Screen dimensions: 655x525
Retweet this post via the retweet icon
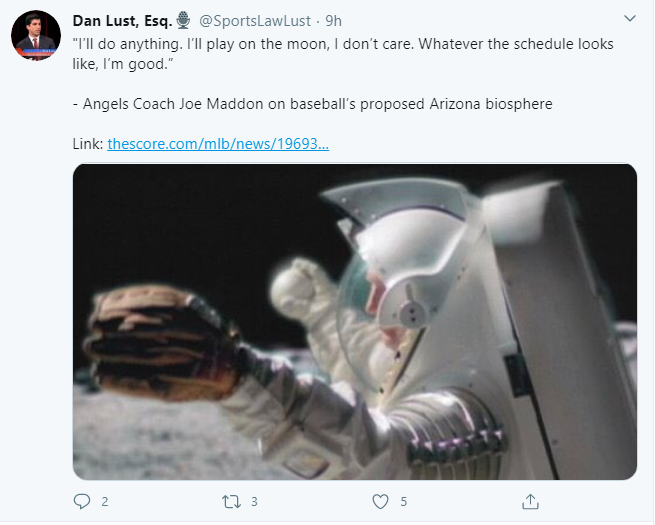[231, 501]
